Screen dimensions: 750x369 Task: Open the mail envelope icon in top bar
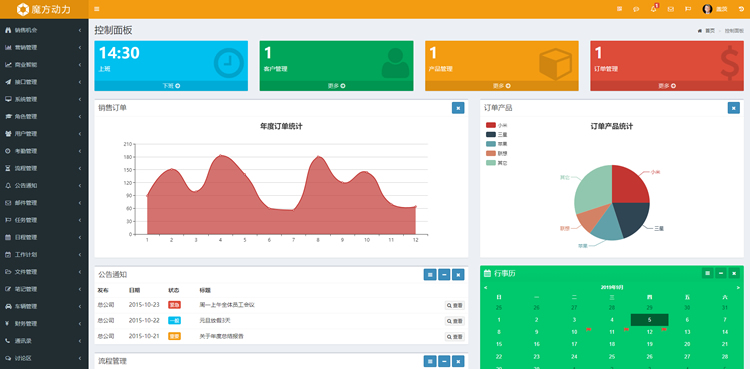click(671, 9)
